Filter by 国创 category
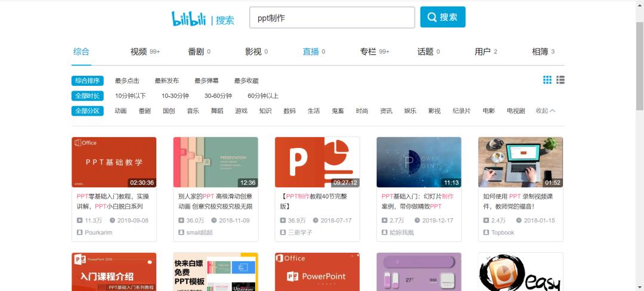The height and width of the screenshot is (291, 644). [x=169, y=111]
